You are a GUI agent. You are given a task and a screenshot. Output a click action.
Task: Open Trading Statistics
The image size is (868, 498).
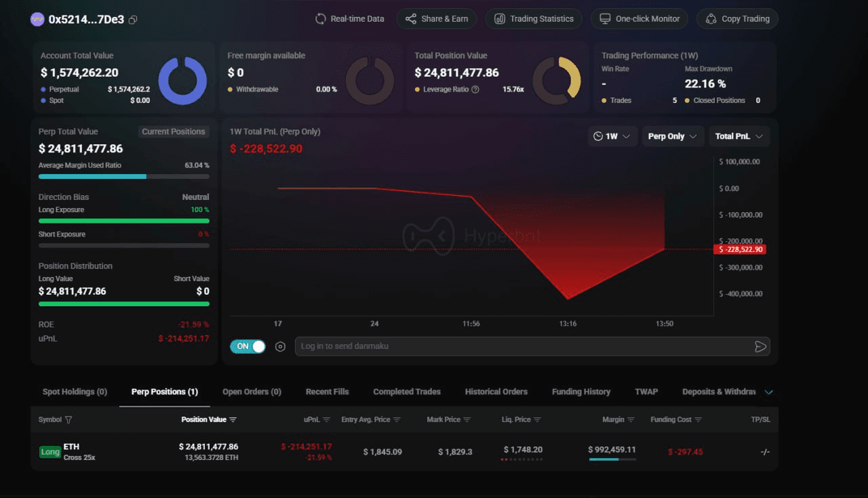(x=534, y=19)
